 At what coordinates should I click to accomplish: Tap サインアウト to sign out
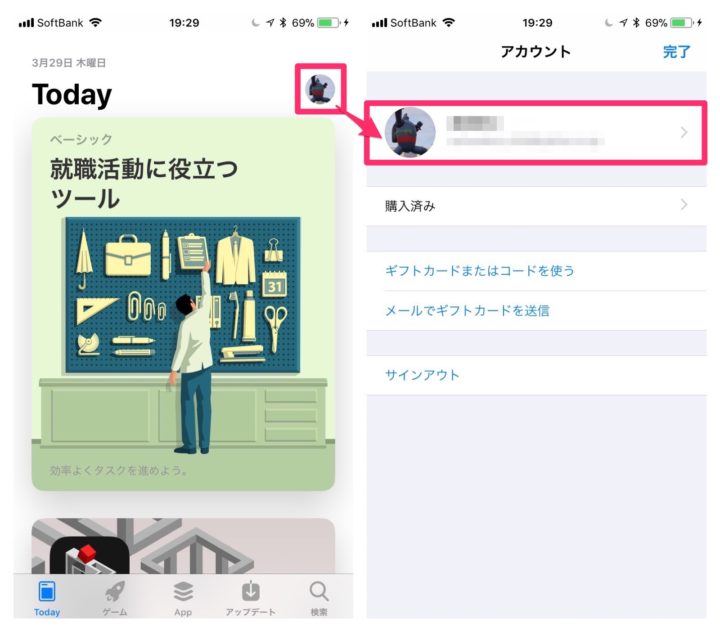click(x=422, y=375)
